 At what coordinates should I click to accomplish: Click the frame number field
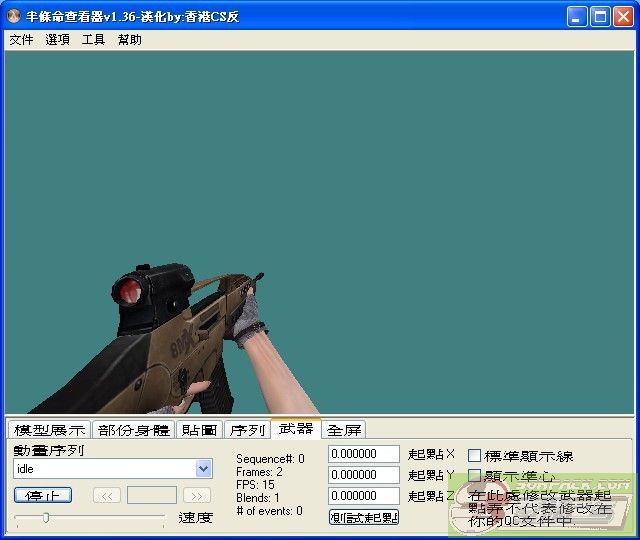click(152, 495)
